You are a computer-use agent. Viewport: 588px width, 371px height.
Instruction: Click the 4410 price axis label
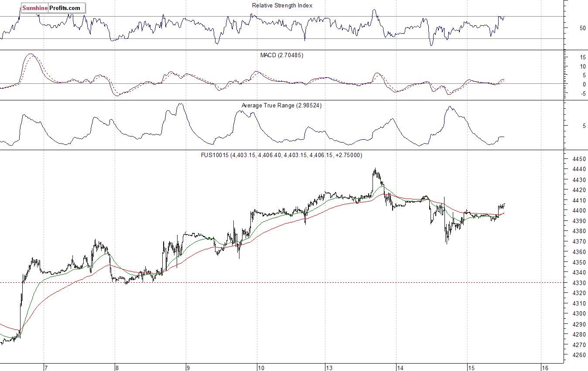click(580, 200)
